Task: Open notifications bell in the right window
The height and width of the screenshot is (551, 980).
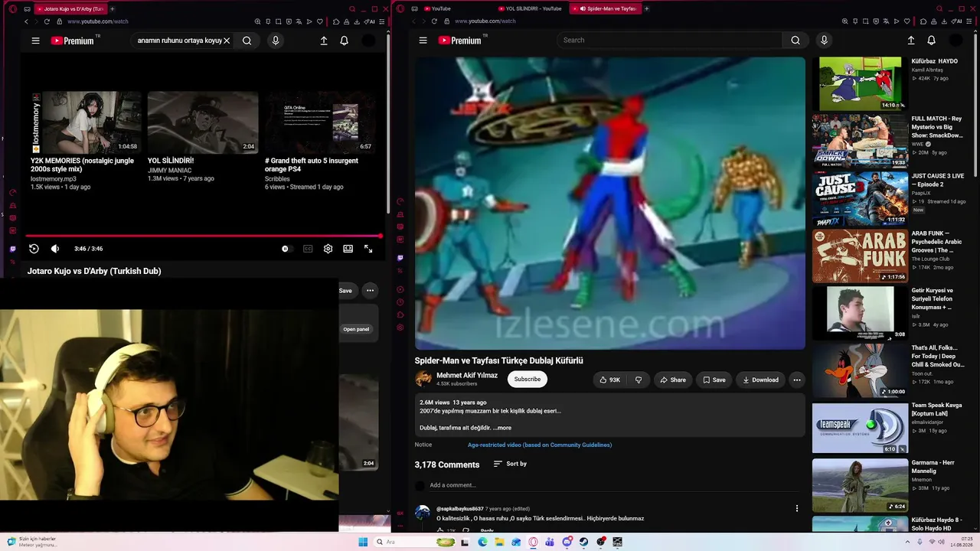Action: [932, 41]
